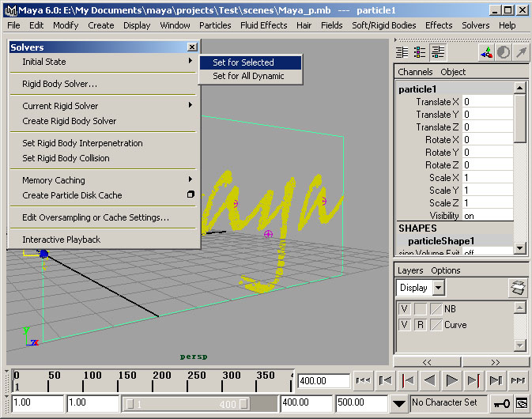Open animation preferences icon
532x419 pixels.
(521, 403)
